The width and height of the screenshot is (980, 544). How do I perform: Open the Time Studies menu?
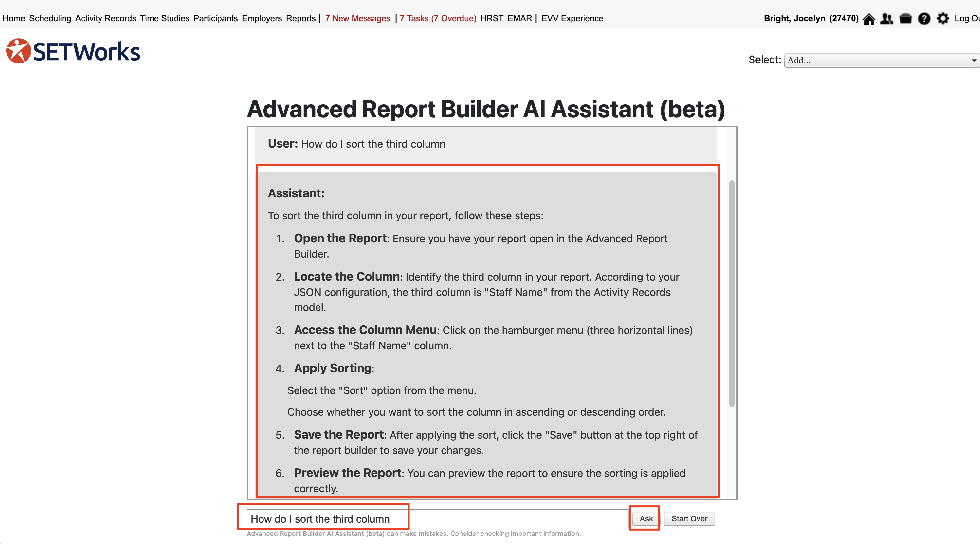164,18
